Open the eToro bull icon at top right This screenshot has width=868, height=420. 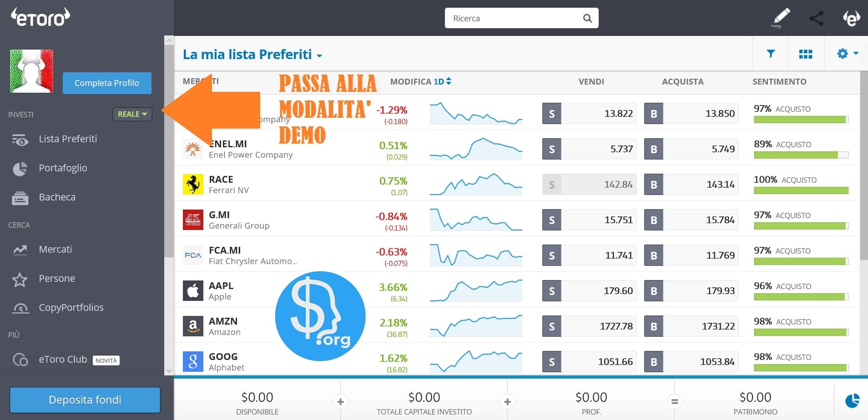click(851, 18)
